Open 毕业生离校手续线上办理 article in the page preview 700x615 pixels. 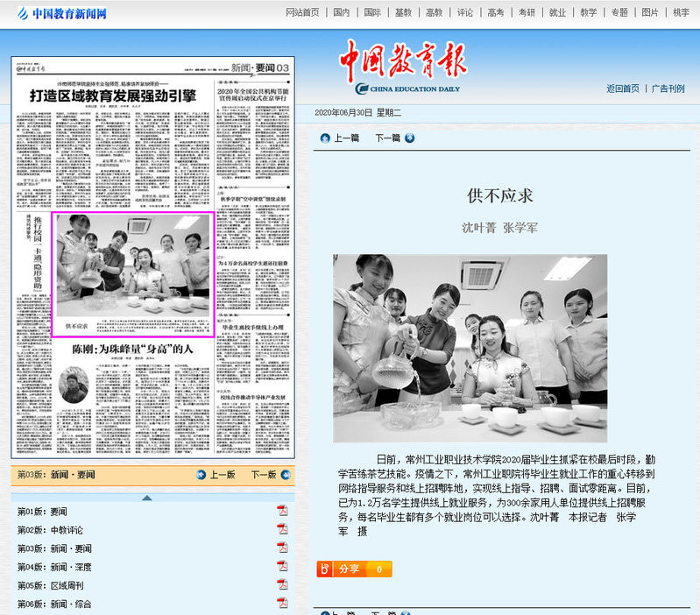click(x=252, y=328)
